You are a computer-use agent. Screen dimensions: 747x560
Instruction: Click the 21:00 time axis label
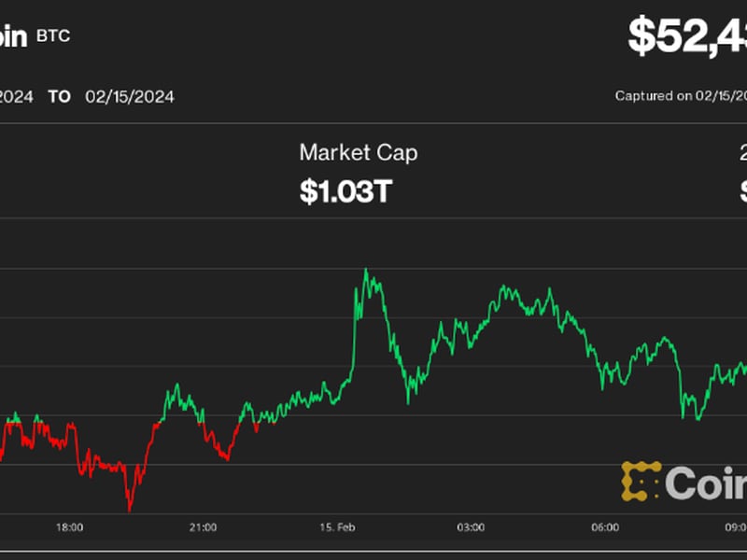coord(203,527)
